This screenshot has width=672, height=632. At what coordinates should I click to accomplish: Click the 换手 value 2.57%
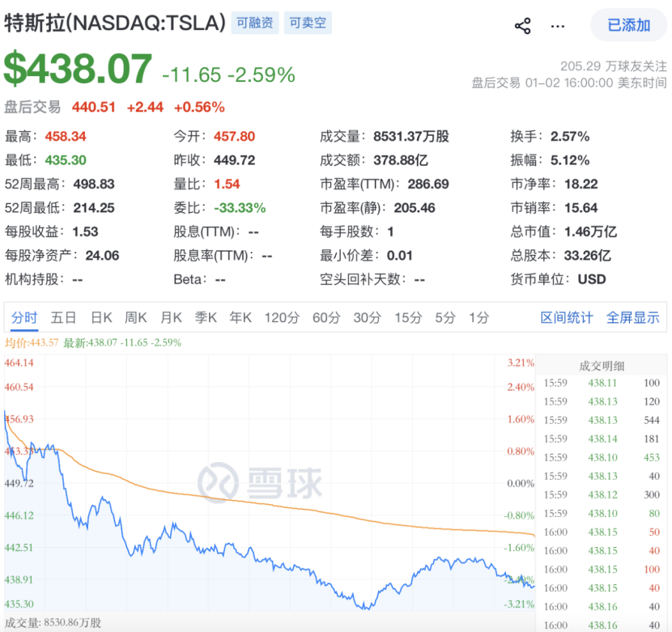pyautogui.click(x=570, y=136)
